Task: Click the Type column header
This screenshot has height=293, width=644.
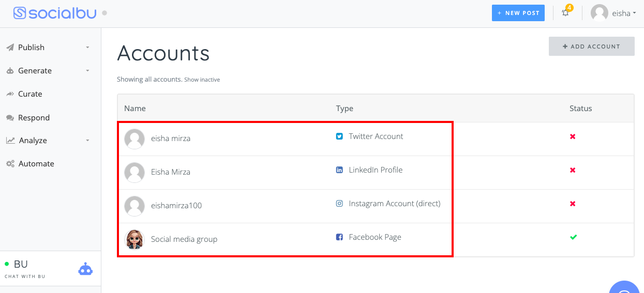Action: (345, 109)
